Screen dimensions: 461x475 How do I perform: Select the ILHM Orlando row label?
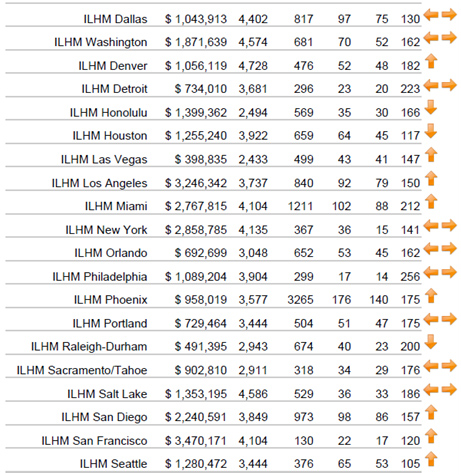(x=111, y=253)
